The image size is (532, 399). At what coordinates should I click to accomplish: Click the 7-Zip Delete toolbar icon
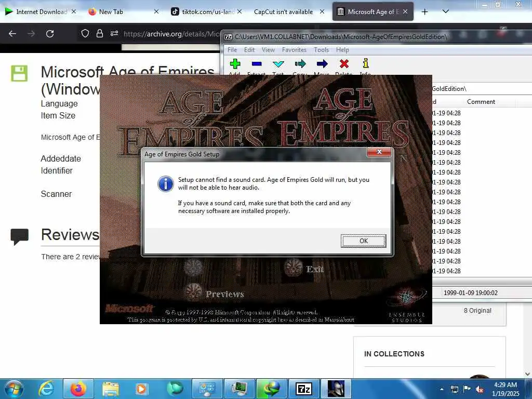click(344, 64)
